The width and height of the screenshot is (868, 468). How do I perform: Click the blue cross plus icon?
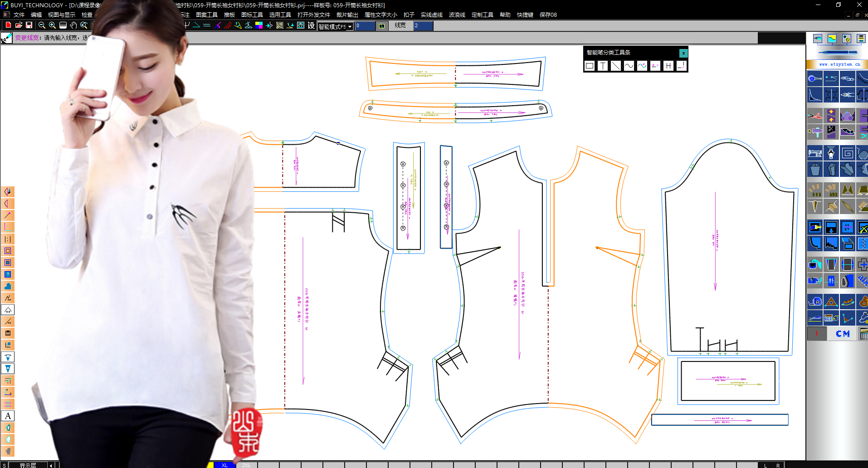(x=862, y=264)
